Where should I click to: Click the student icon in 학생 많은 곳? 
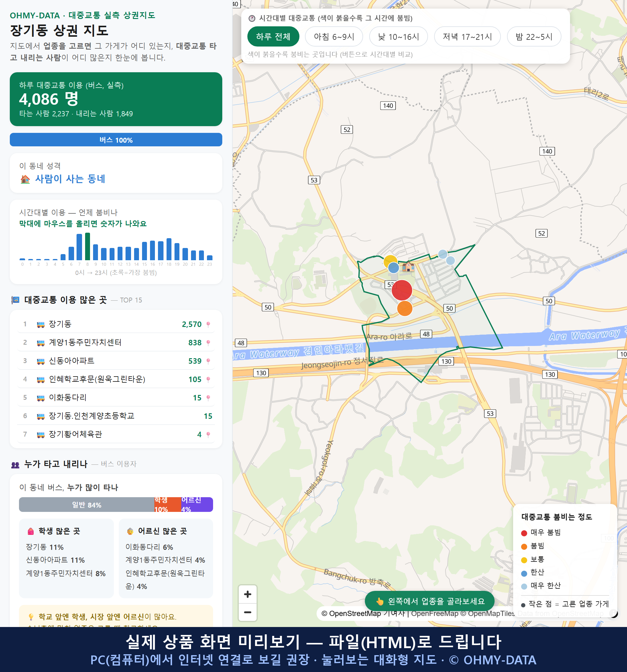(31, 531)
